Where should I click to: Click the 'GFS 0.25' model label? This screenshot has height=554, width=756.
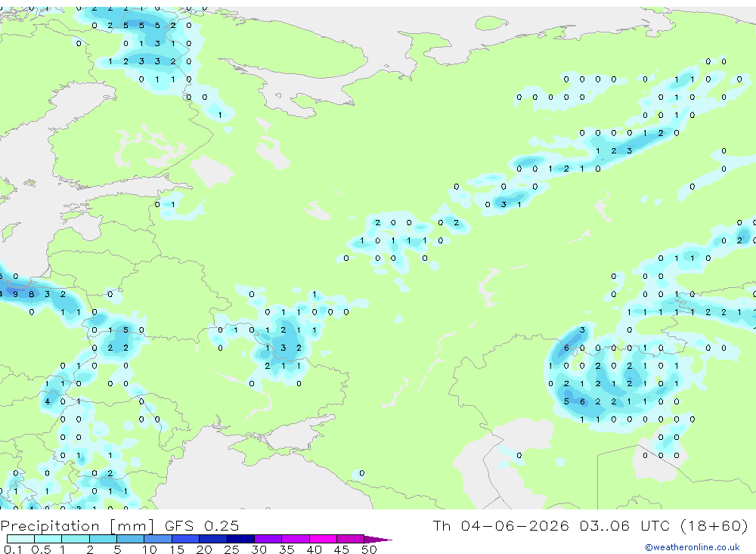(202, 525)
